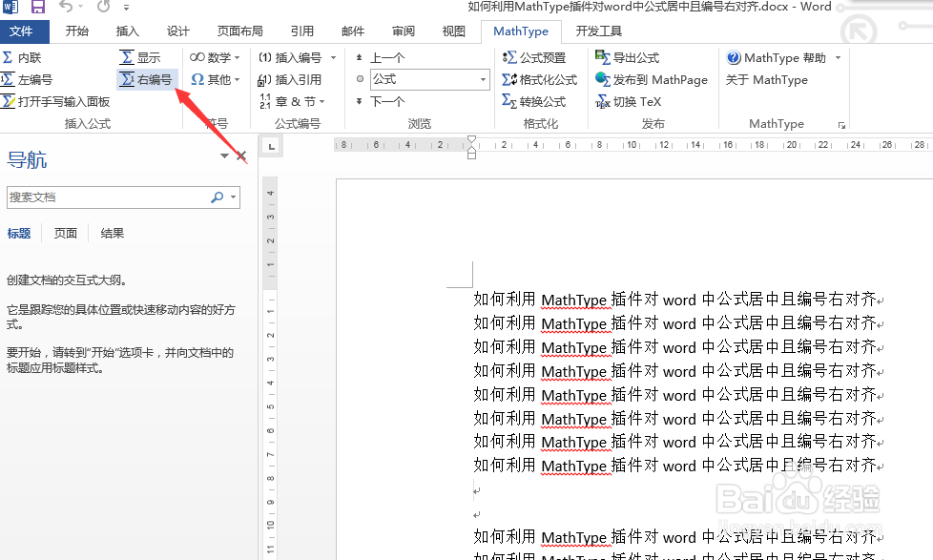Go to next equation with 下一个
The height and width of the screenshot is (560, 933).
coord(381,102)
